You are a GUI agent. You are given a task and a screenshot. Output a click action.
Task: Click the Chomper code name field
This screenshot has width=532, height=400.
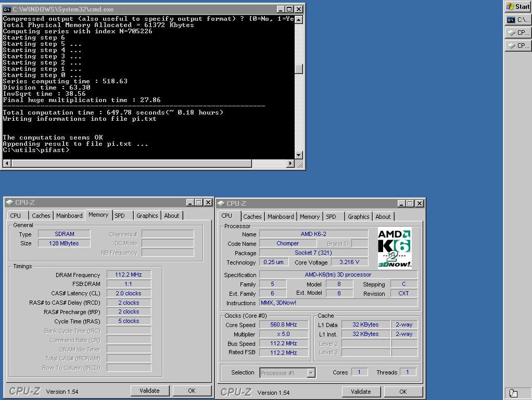tap(288, 243)
